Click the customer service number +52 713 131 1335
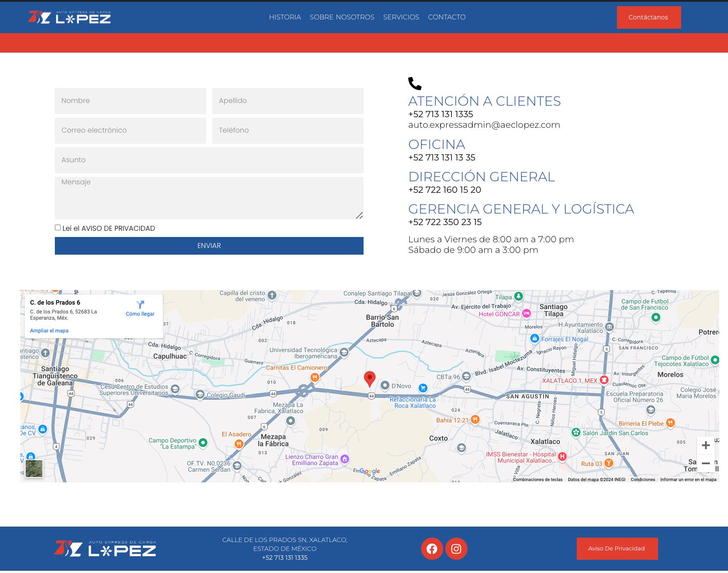 (441, 114)
